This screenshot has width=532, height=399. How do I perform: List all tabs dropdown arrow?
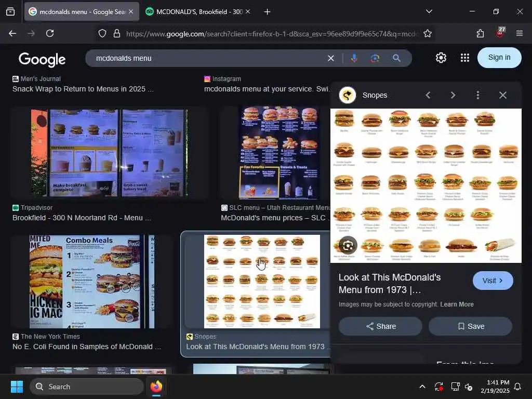click(429, 11)
